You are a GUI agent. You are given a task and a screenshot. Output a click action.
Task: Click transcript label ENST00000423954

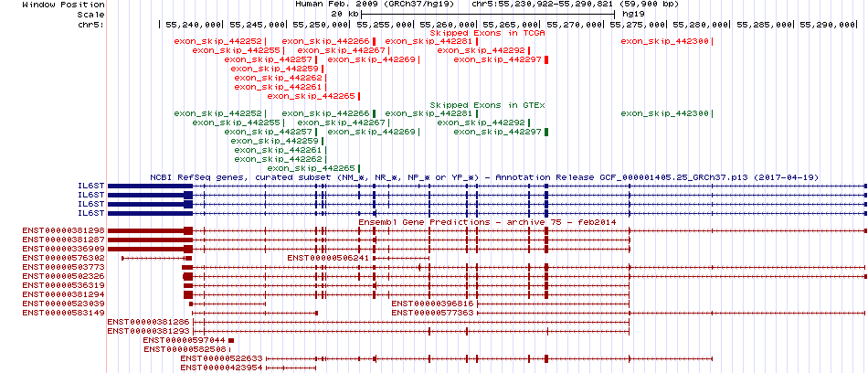221,367
